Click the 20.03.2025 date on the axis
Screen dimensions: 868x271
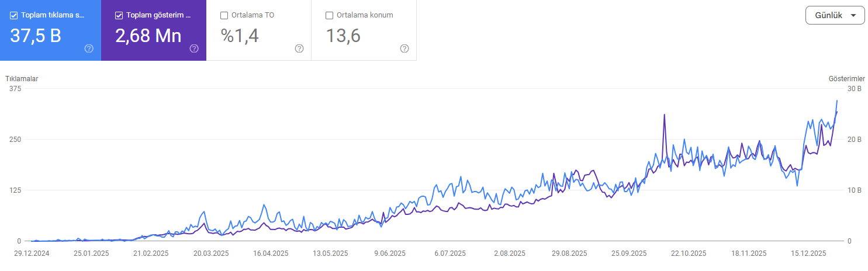211,253
